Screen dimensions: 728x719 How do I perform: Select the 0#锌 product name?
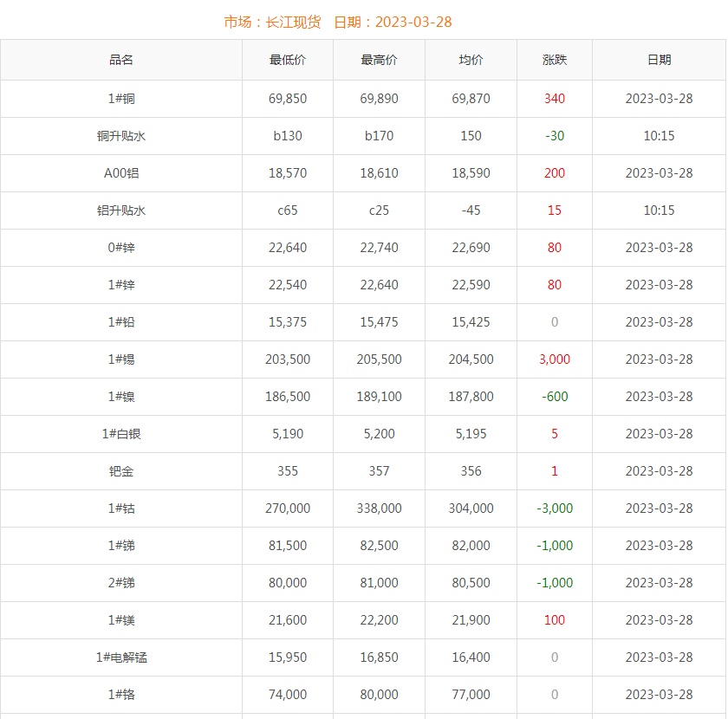tap(121, 248)
